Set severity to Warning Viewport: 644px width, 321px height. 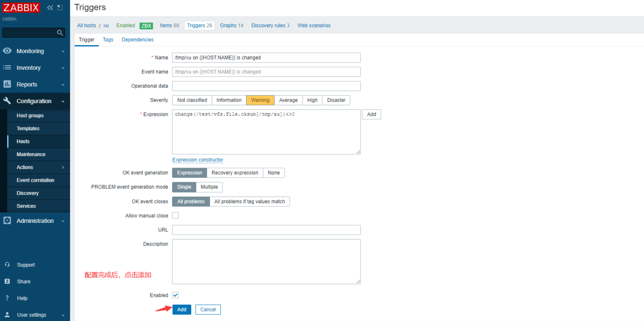260,100
